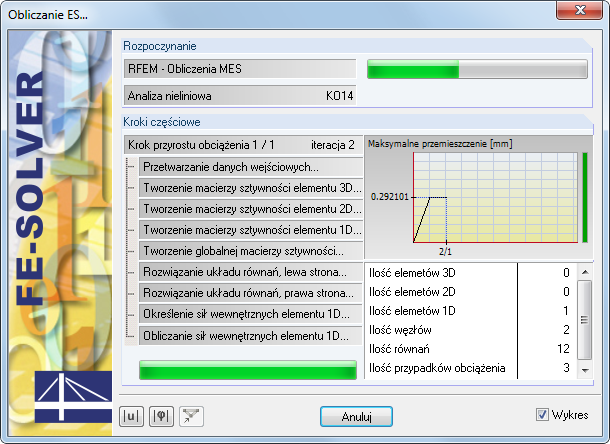Screen dimensions: 610x444
Task: Click the Anuluj button
Action: coord(356,417)
